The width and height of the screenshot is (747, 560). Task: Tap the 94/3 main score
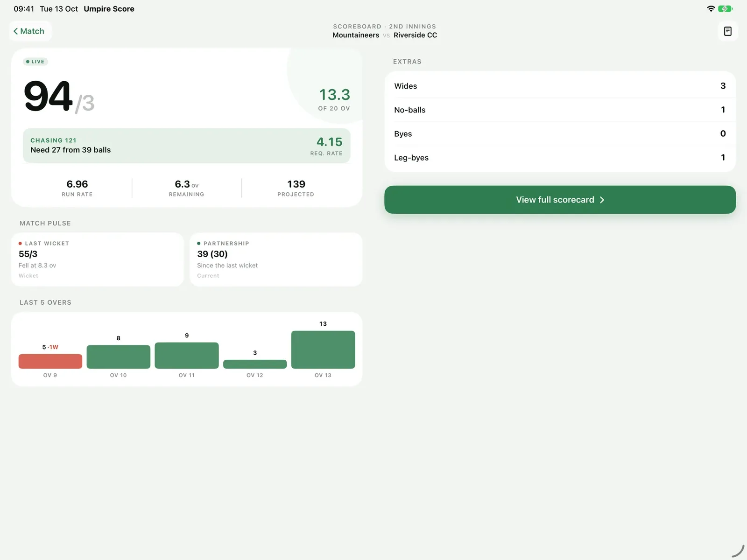59,97
